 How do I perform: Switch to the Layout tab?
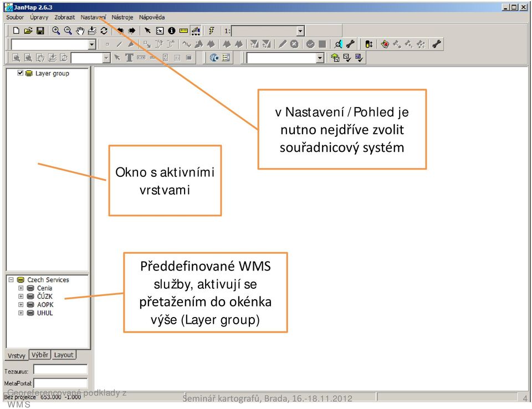[63, 355]
